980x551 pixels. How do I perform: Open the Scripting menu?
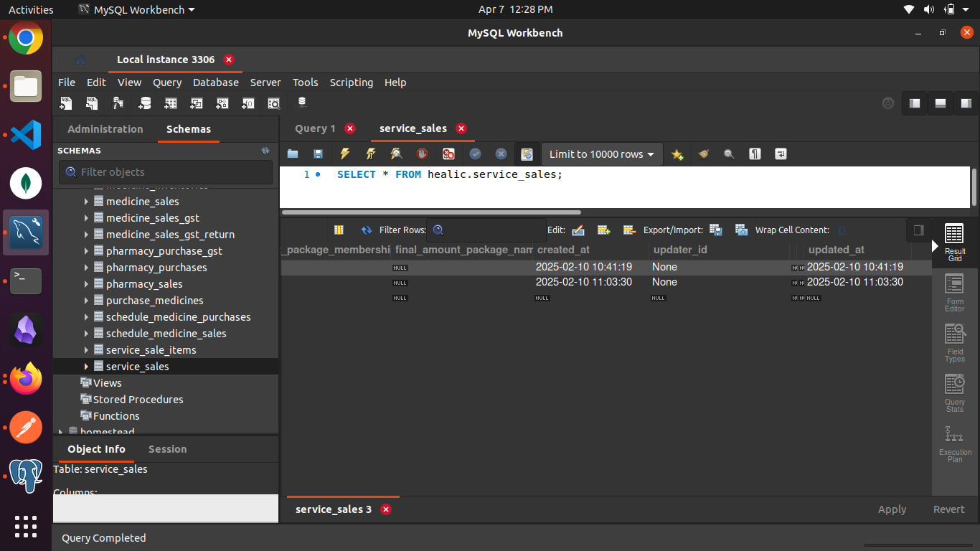tap(352, 83)
